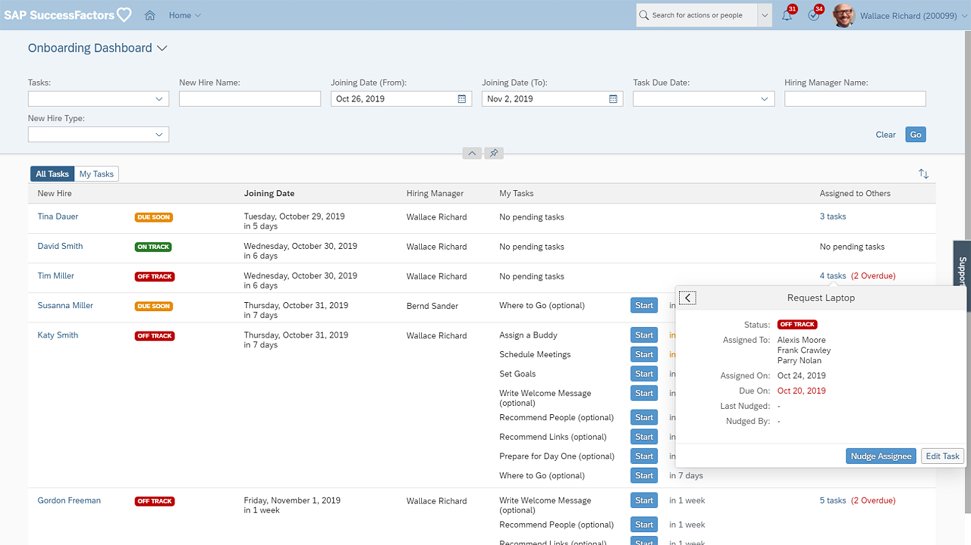Click Wallace Richard's profile avatar
971x545 pixels.
(844, 16)
